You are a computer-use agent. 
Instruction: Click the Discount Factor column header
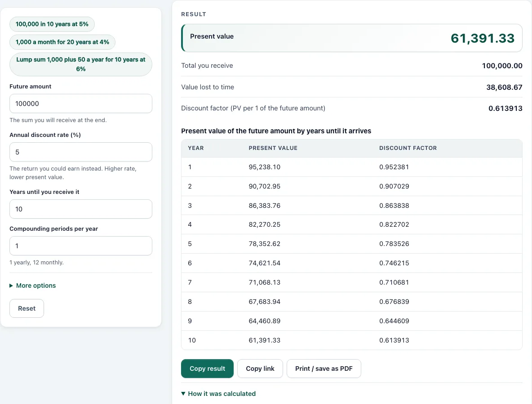click(408, 148)
